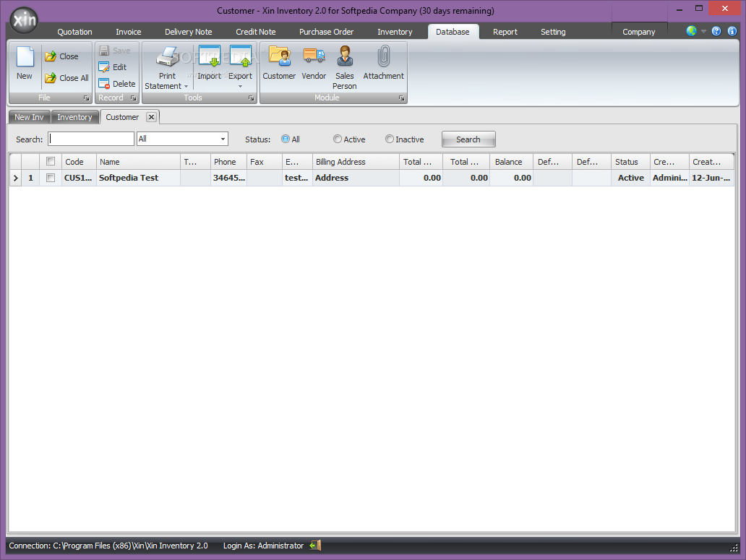746x560 pixels.
Task: Click the globe language icon
Action: [x=691, y=31]
